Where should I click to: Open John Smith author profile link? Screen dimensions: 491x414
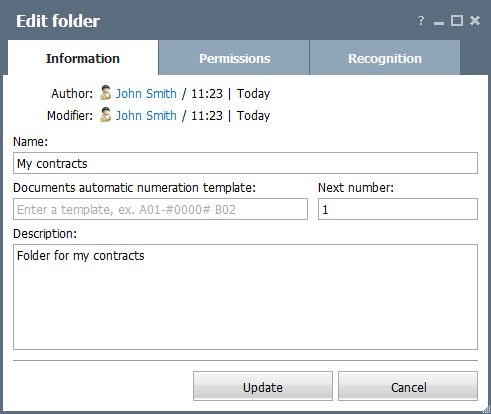coord(146,93)
